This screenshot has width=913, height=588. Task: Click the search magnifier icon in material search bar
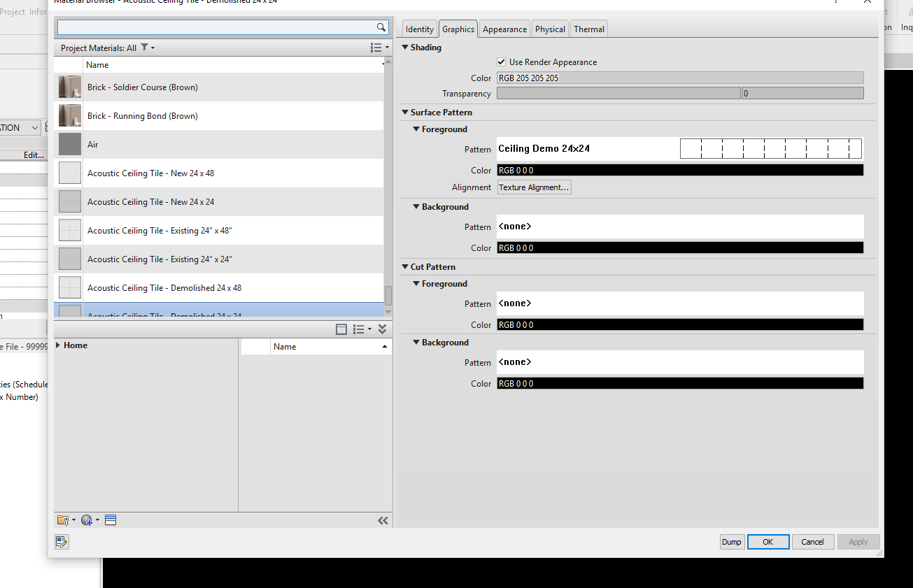(381, 27)
